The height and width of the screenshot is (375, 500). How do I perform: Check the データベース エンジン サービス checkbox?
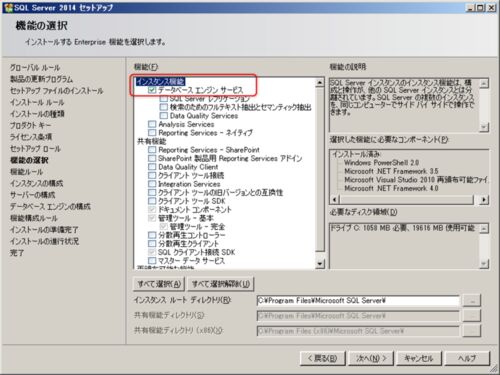click(x=152, y=90)
